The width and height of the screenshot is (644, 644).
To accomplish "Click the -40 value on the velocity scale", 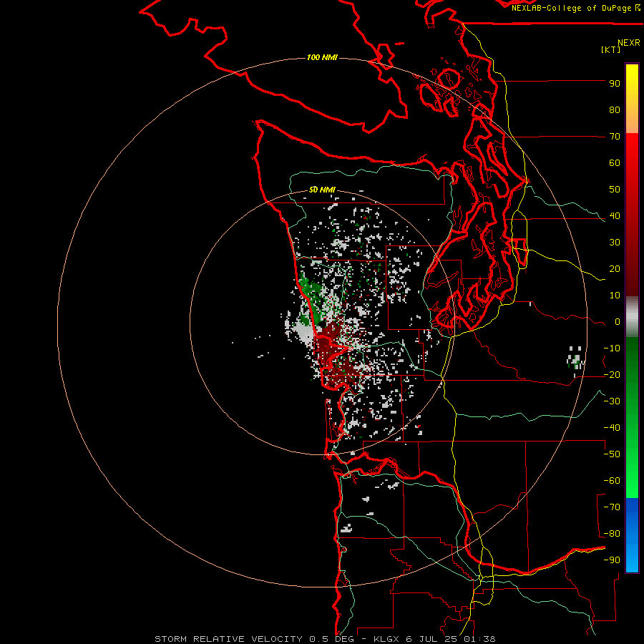I will coord(612,428).
